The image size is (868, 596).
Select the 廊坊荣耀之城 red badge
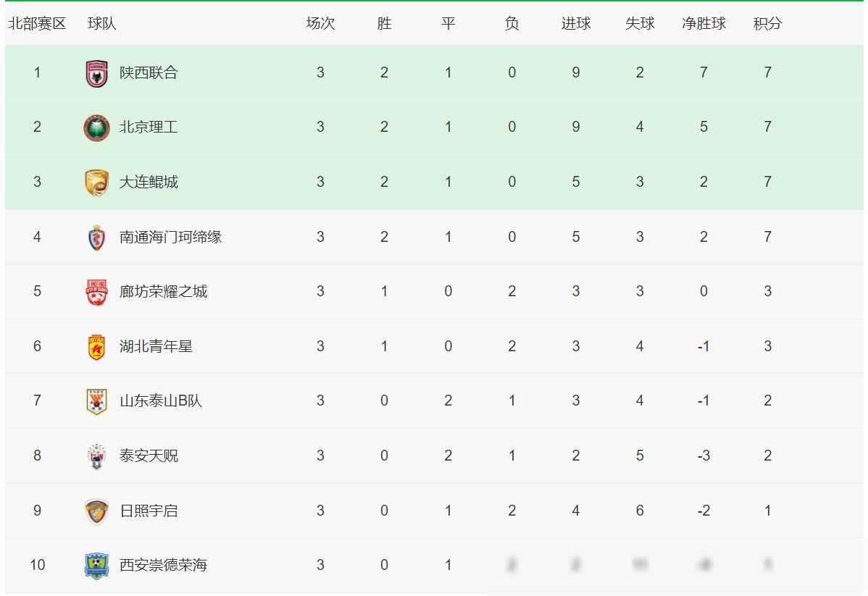tap(96, 292)
